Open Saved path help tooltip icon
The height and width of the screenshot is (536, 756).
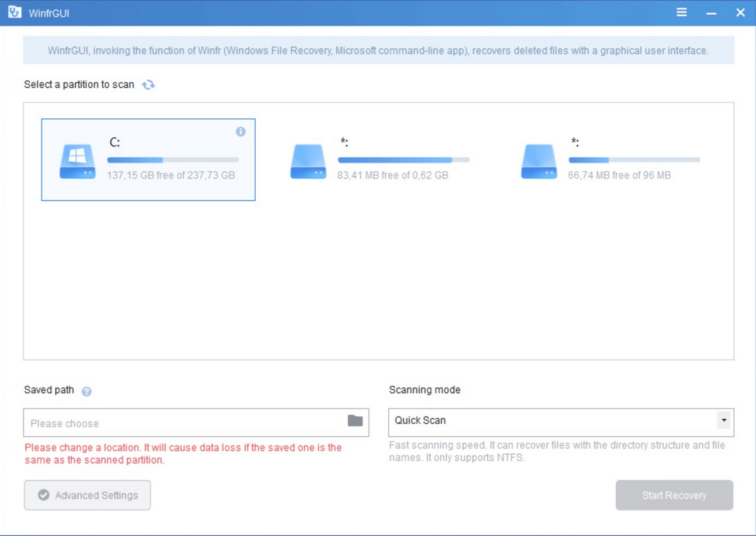[x=86, y=391]
